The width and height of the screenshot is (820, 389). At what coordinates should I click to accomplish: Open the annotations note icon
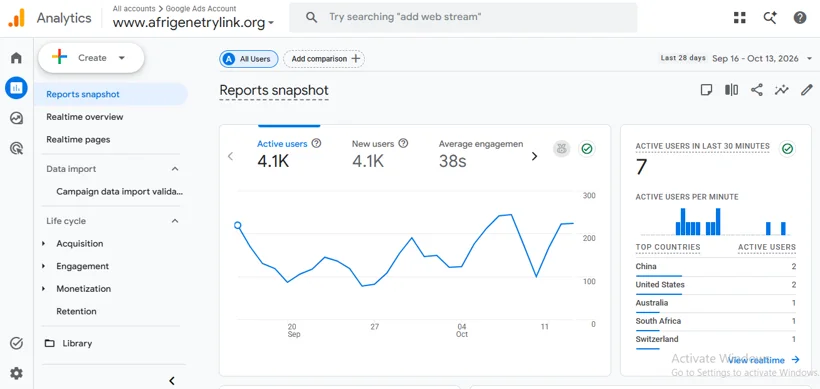[706, 90]
